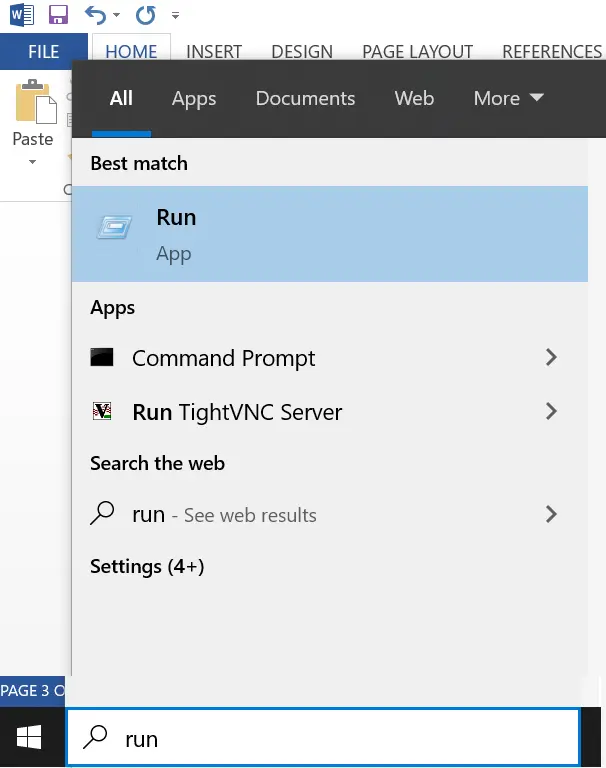Viewport: 606px width, 768px height.
Task: Expand the run web results chevron
Action: pyautogui.click(x=551, y=514)
